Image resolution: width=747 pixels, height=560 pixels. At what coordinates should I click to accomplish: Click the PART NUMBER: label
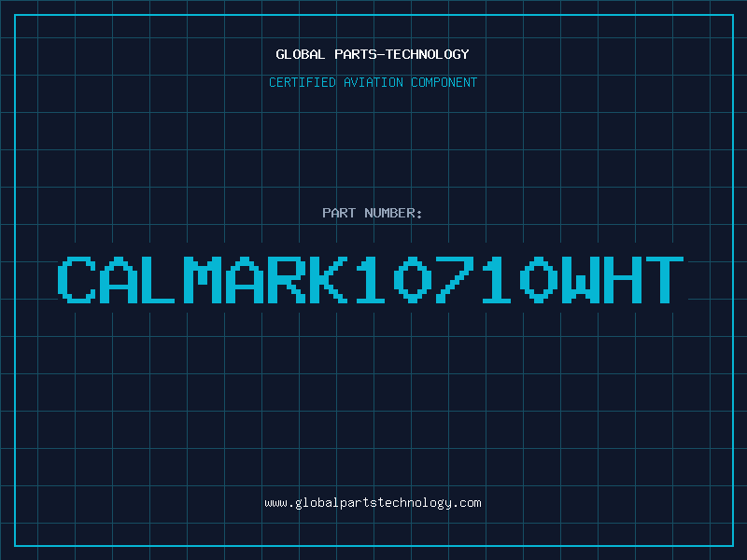[x=373, y=213]
